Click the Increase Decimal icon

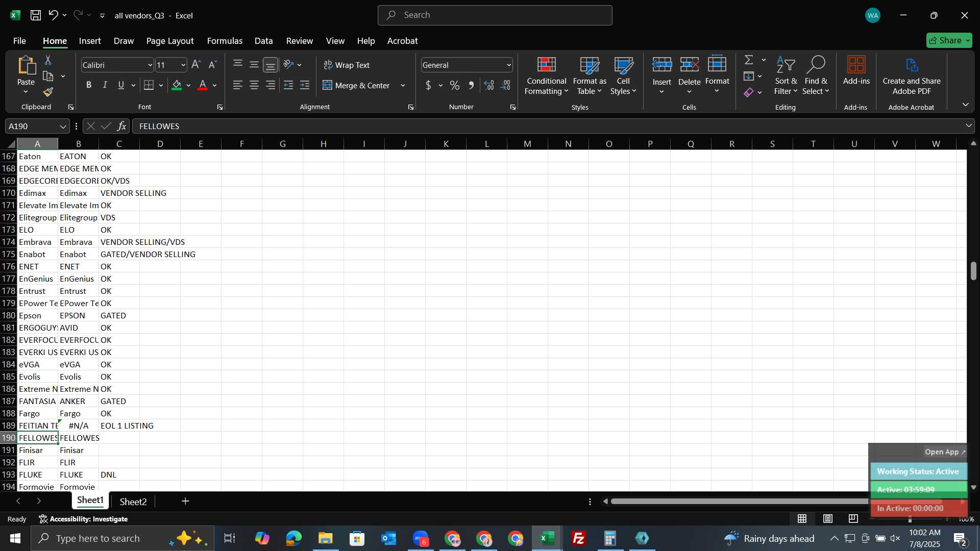[x=489, y=85]
